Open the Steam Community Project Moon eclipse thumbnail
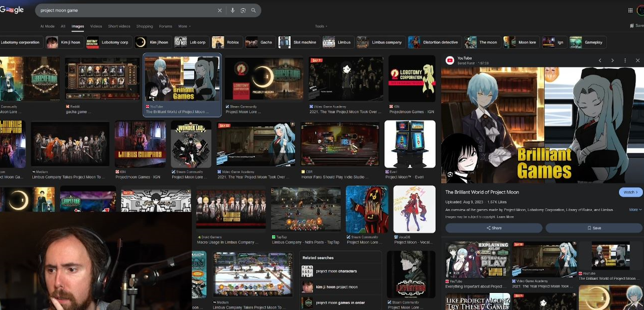The height and width of the screenshot is (310, 644). [x=264, y=79]
